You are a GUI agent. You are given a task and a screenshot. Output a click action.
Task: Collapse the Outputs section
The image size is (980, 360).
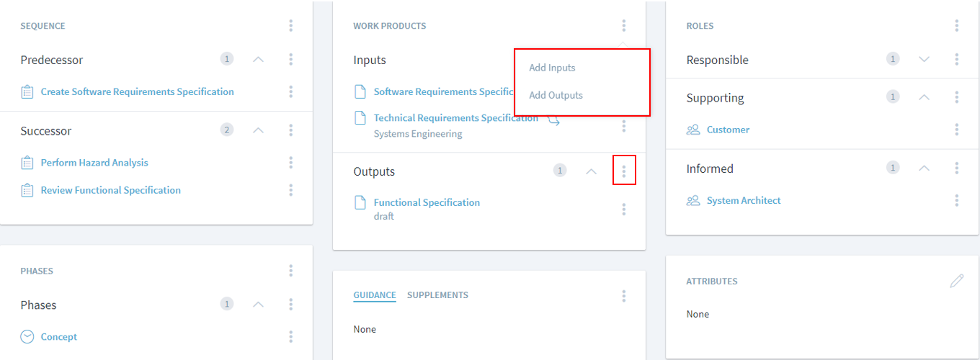coord(591,171)
